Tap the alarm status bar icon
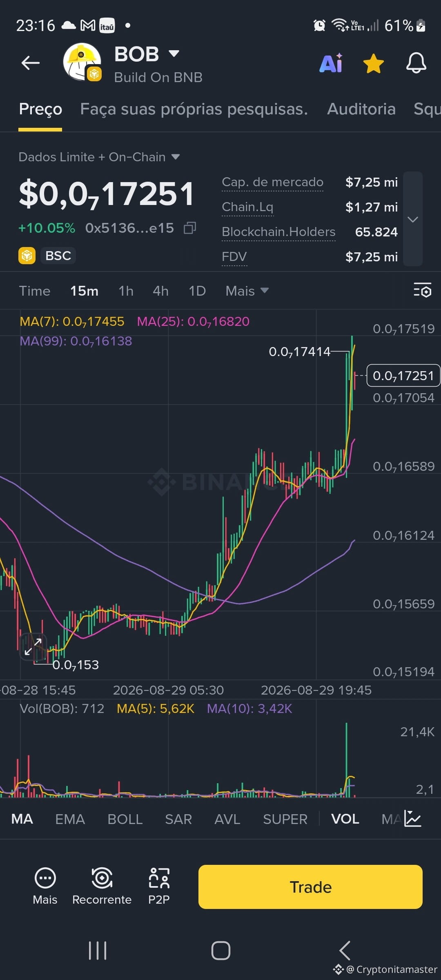441x980 pixels. click(319, 25)
